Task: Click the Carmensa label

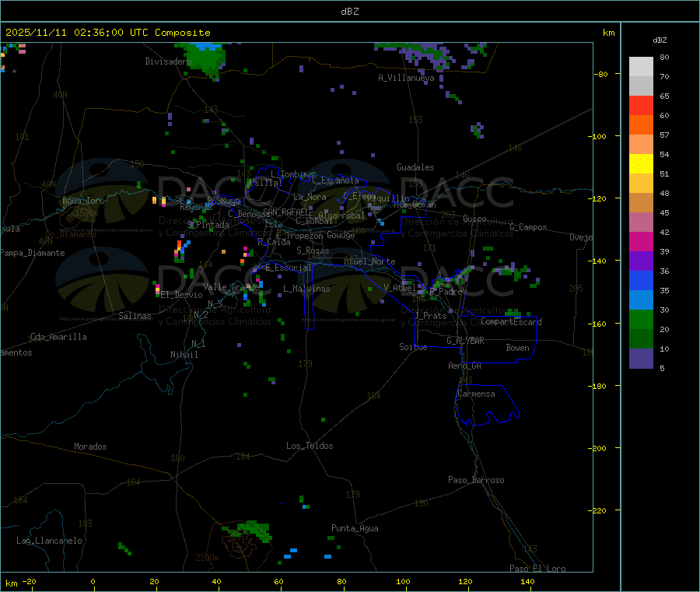Action: [x=476, y=394]
